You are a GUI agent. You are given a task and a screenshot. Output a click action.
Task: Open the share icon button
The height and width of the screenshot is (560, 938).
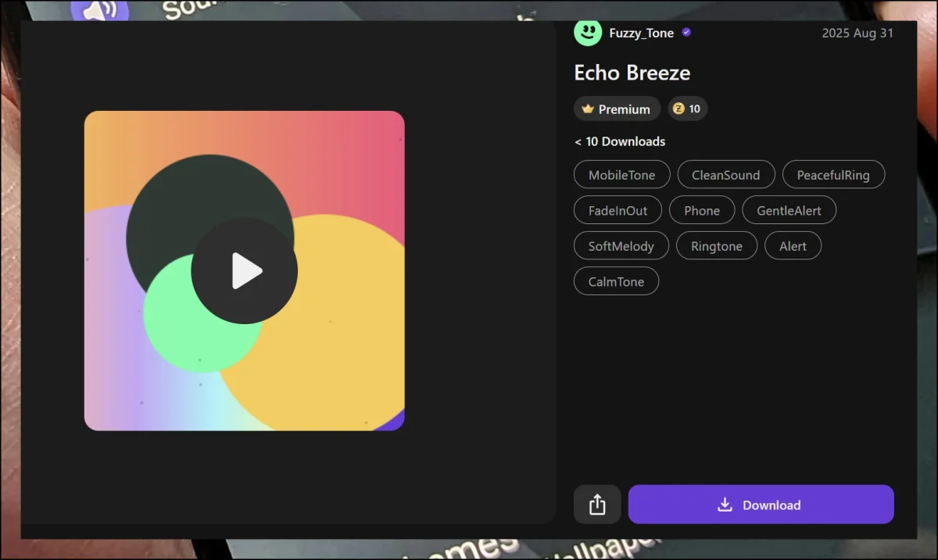pos(597,505)
